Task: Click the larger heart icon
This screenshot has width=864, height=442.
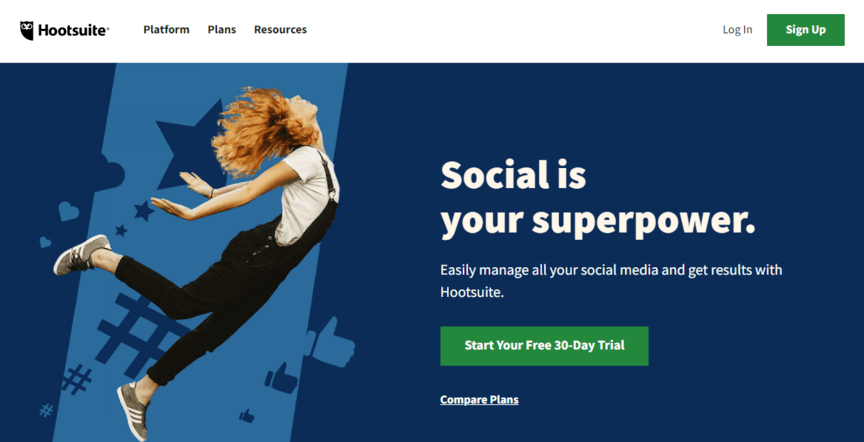Action: (x=68, y=211)
